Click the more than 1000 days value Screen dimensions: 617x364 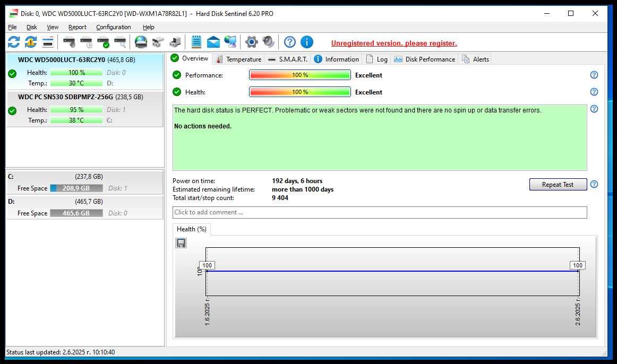303,189
